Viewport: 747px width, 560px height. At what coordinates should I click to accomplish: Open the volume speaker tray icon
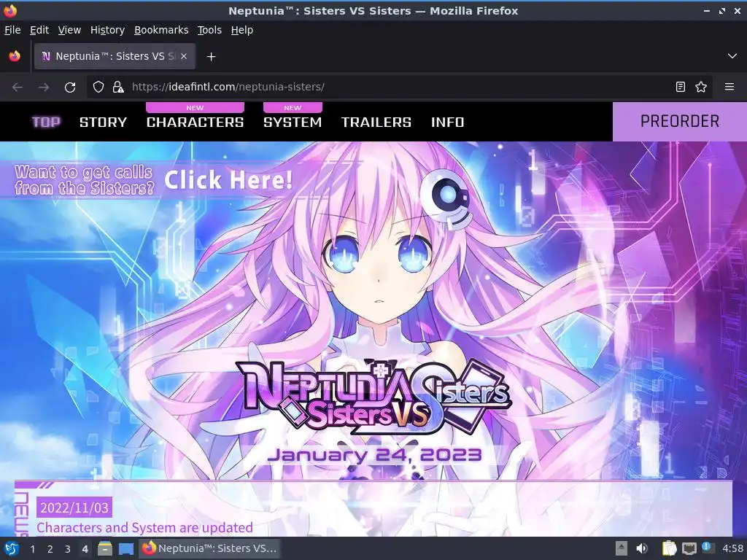pos(642,548)
